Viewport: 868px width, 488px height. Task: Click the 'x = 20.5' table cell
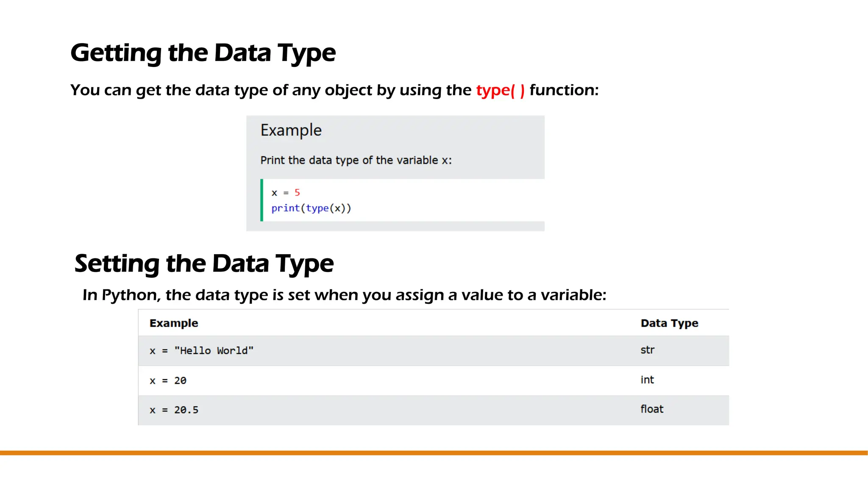point(174,410)
